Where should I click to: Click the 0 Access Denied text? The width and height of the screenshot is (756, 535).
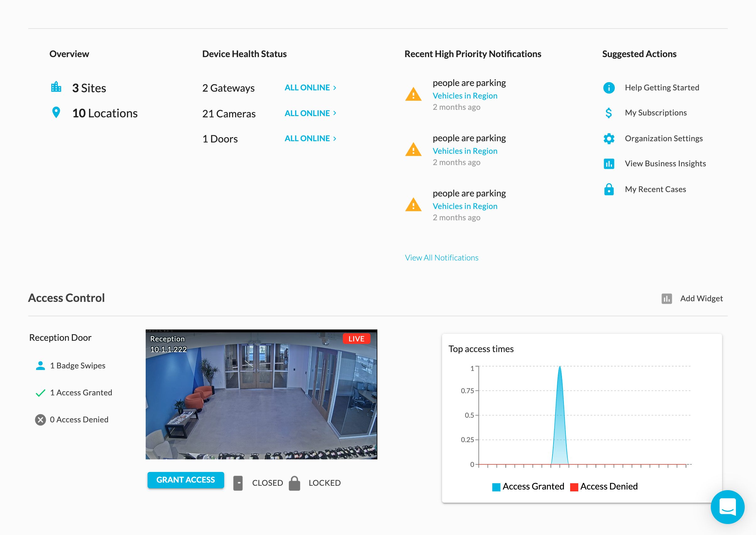pos(79,420)
